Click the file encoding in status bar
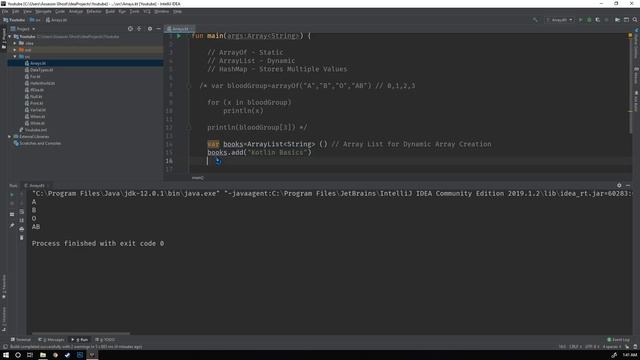Viewport: 640px width, 360px height. tap(591, 347)
